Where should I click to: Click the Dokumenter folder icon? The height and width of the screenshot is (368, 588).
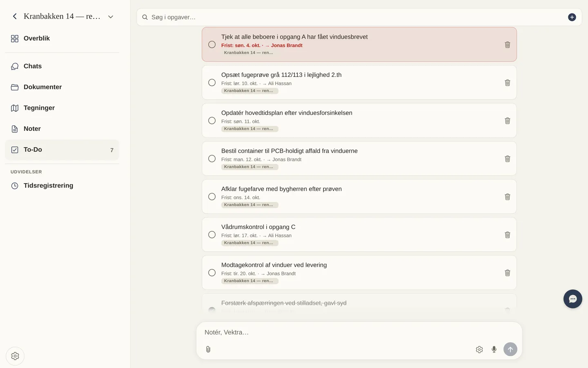coord(15,87)
